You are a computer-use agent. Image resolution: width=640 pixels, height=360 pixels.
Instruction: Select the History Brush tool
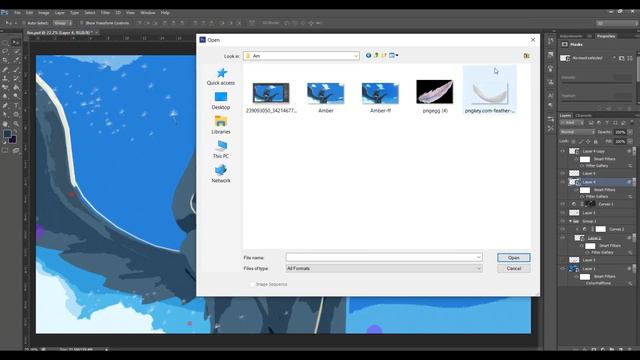point(16,78)
